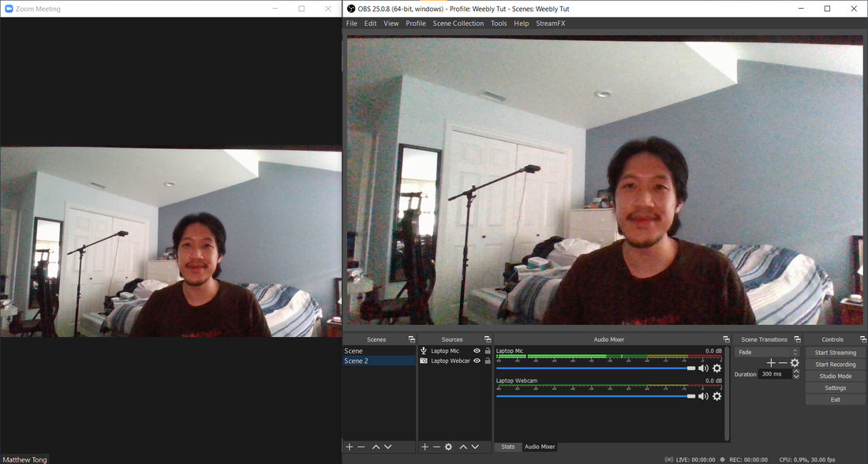The image size is (868, 464).
Task: Move selected scene down with arrow icon
Action: tap(387, 447)
